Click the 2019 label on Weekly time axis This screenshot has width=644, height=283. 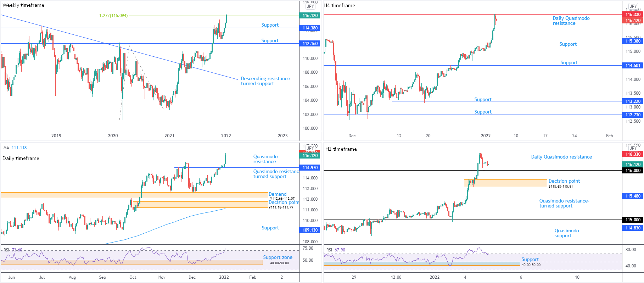(x=56, y=136)
